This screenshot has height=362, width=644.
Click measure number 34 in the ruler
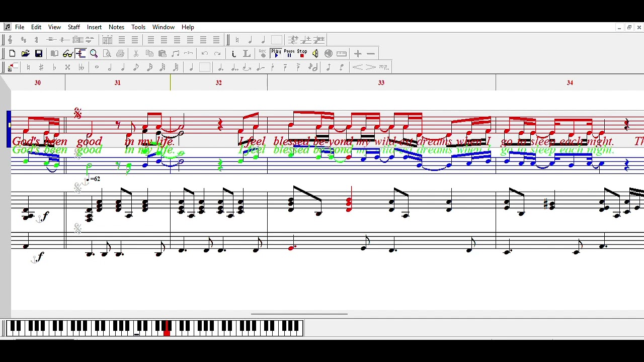pos(570,82)
